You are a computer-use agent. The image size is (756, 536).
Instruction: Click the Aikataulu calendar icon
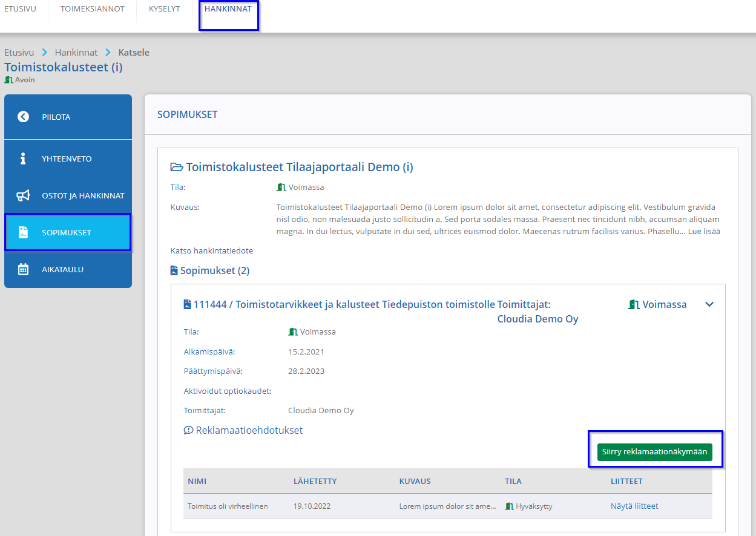click(x=23, y=269)
